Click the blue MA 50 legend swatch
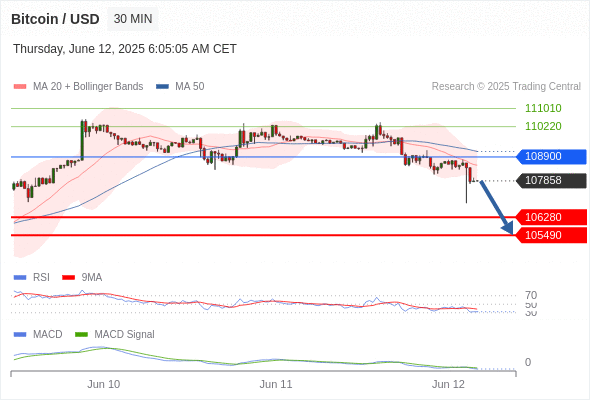 [162, 87]
